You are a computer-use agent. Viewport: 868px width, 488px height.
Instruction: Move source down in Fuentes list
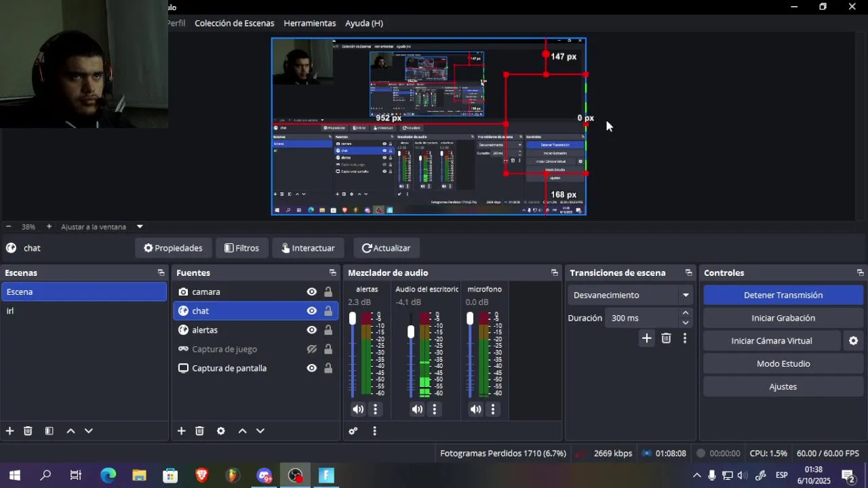pos(260,430)
